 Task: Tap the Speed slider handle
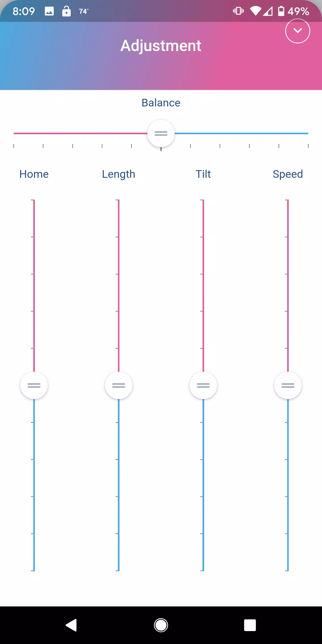point(288,386)
